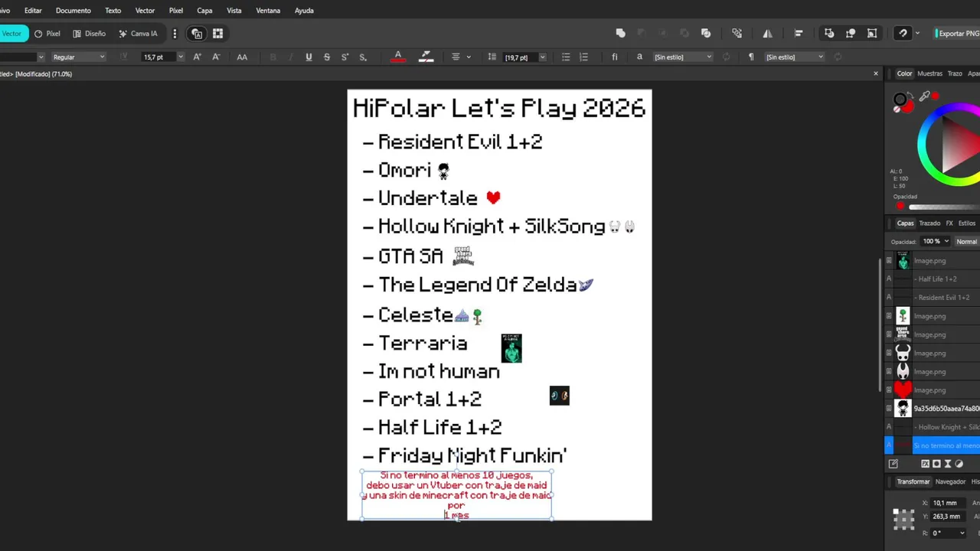Toggle the pilcrow paragraph marks icon
The height and width of the screenshot is (551, 980).
pyautogui.click(x=750, y=57)
